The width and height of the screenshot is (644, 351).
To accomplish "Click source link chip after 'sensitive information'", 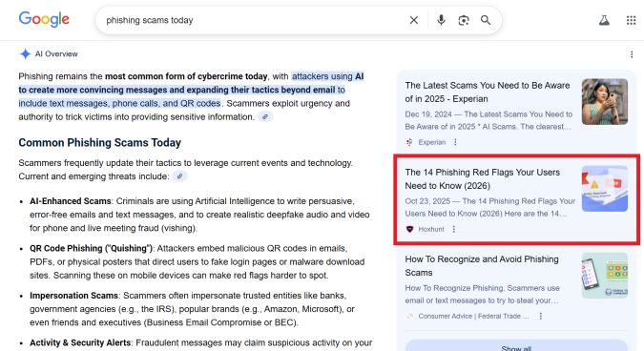I will (265, 117).
